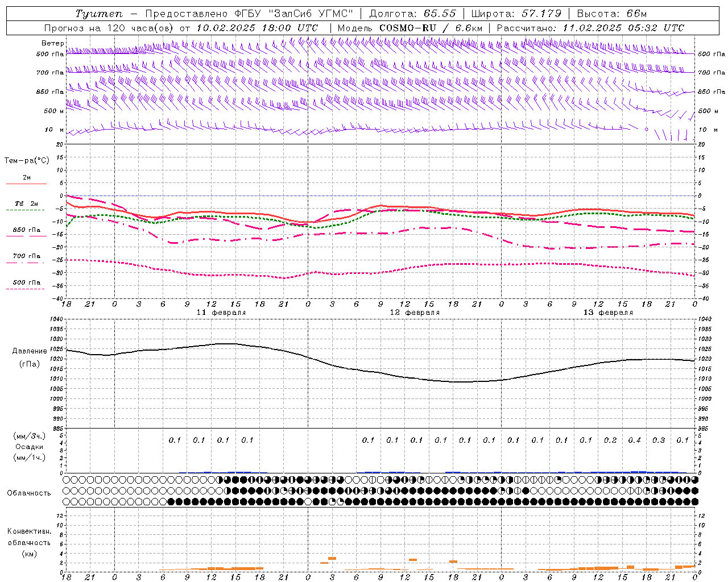Click the Тем-ра(°C) temperature panel label
The image size is (728, 582).
27,161
